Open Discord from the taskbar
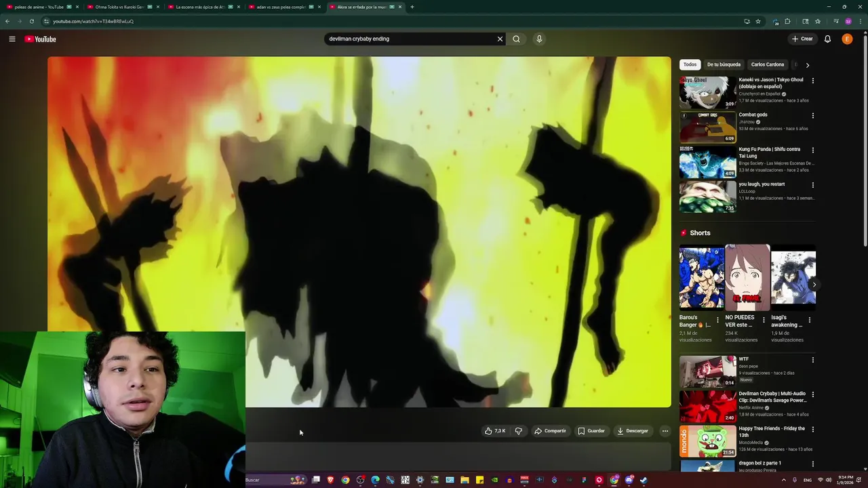Viewport: 868px width, 488px height. [629, 480]
